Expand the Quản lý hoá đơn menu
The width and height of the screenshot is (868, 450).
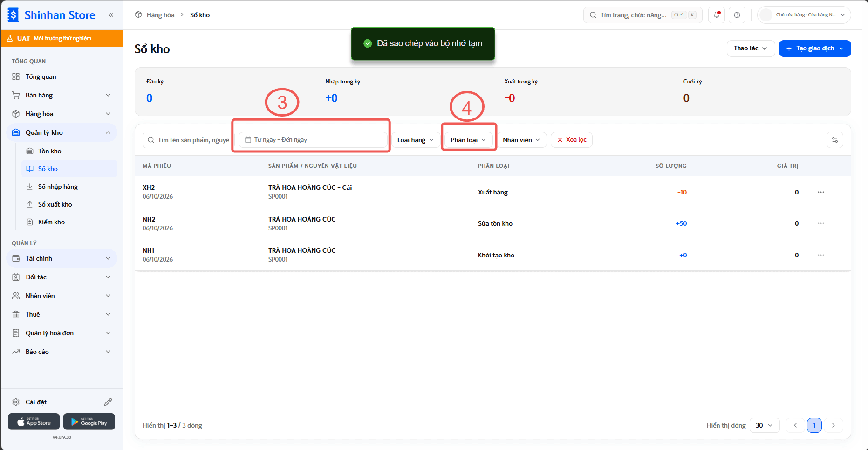62,333
